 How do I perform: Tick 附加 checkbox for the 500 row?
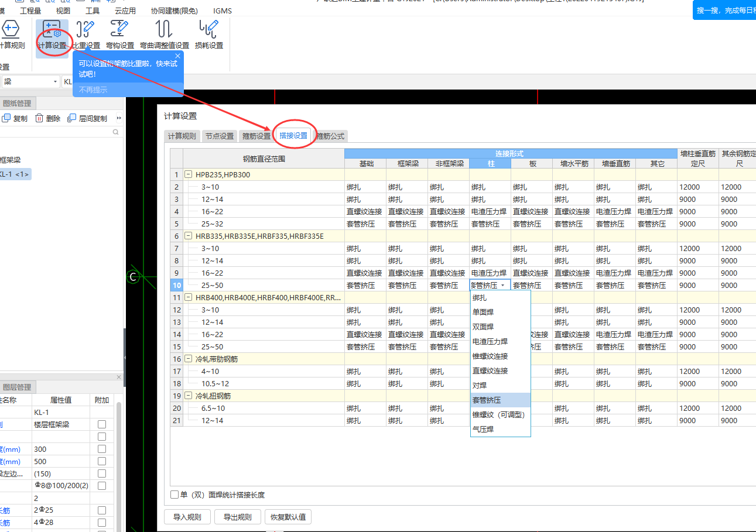click(102, 461)
